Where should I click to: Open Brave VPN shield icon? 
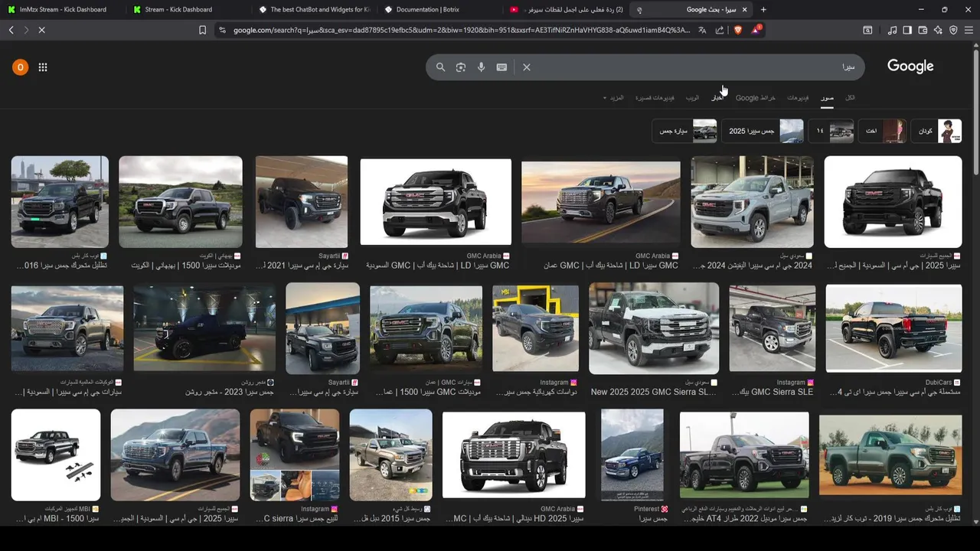[953, 30]
